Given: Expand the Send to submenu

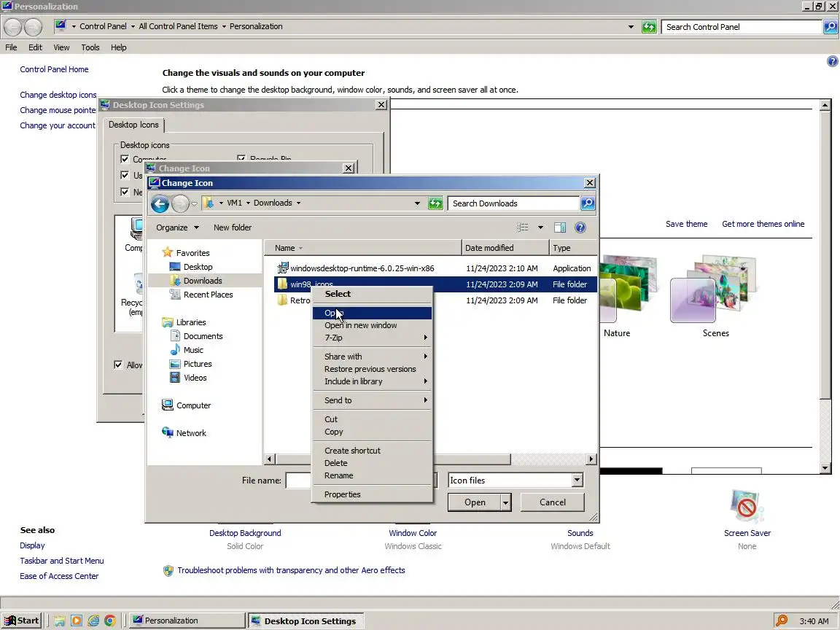Looking at the screenshot, I should click(372, 400).
